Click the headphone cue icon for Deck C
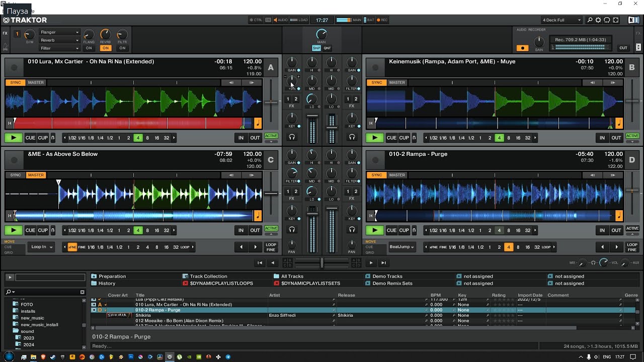Screen dimensions: 644x362 point(292,230)
